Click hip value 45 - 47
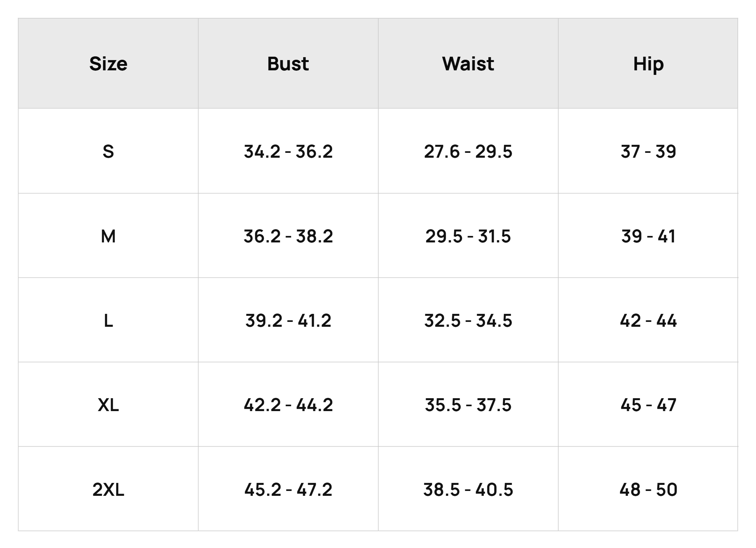 (x=648, y=405)
